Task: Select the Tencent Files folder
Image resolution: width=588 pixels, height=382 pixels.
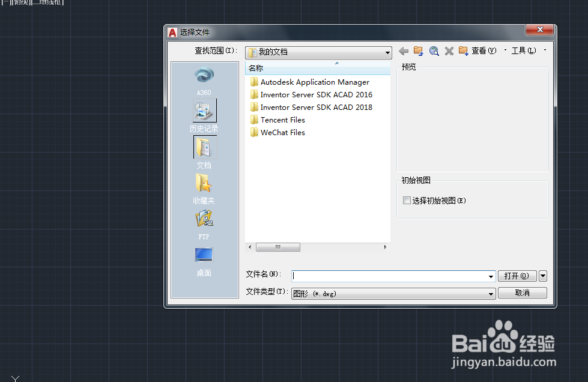Action: click(x=277, y=120)
